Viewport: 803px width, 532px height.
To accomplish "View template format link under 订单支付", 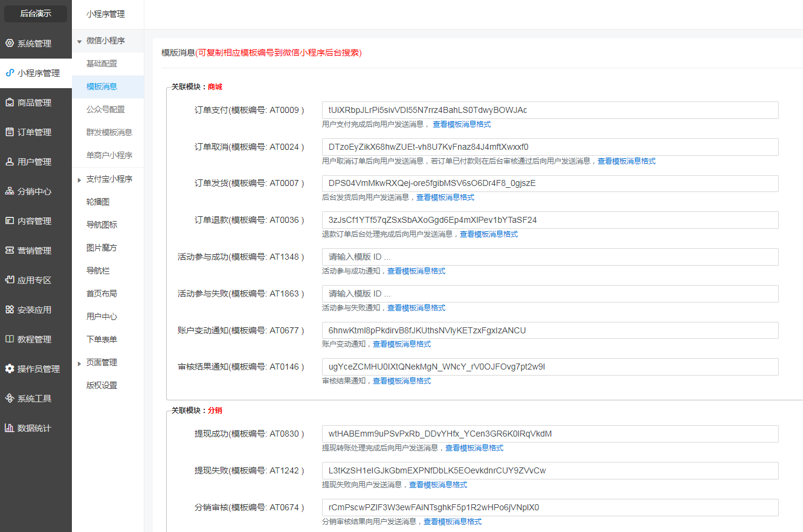I will click(x=462, y=124).
